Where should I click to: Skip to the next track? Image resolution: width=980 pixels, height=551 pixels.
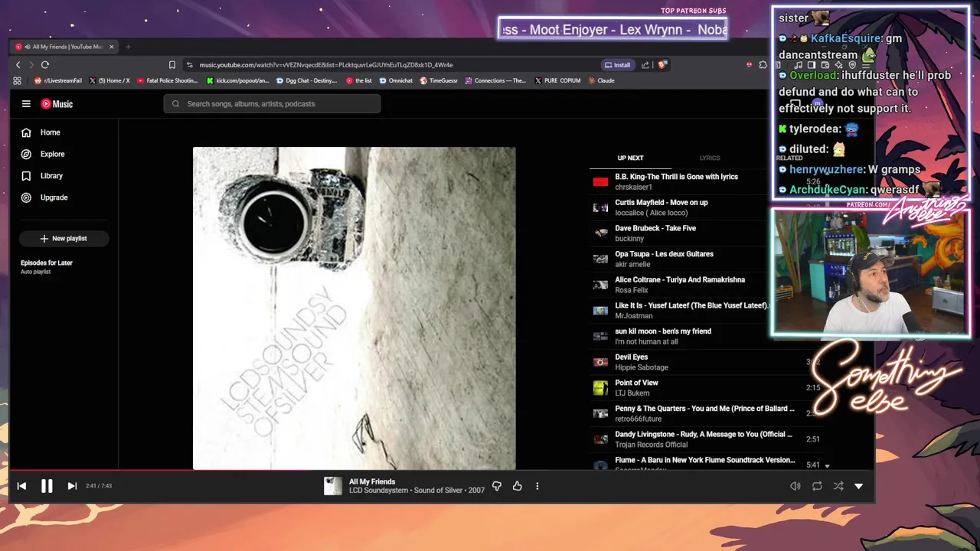(x=72, y=486)
